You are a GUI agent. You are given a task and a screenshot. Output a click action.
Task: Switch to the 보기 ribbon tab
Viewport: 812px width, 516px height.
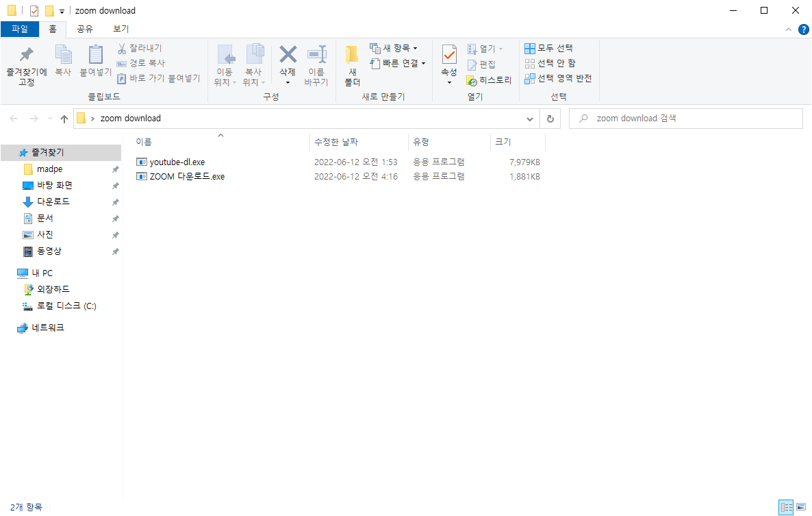120,29
